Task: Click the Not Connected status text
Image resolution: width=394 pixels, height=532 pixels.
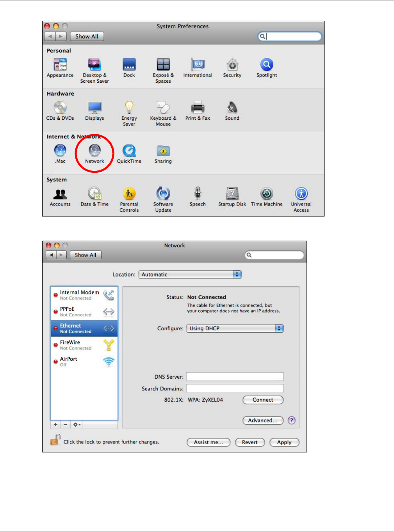Action: pyautogui.click(x=207, y=297)
